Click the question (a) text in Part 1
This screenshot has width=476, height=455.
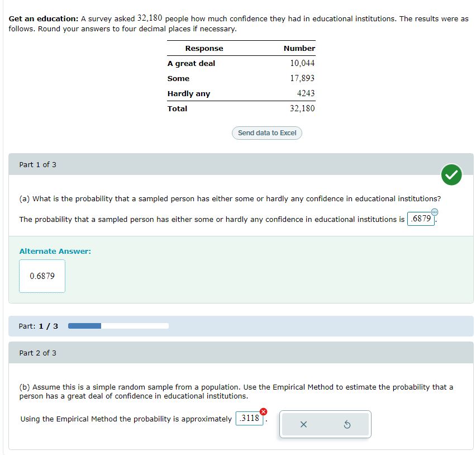[230, 198]
